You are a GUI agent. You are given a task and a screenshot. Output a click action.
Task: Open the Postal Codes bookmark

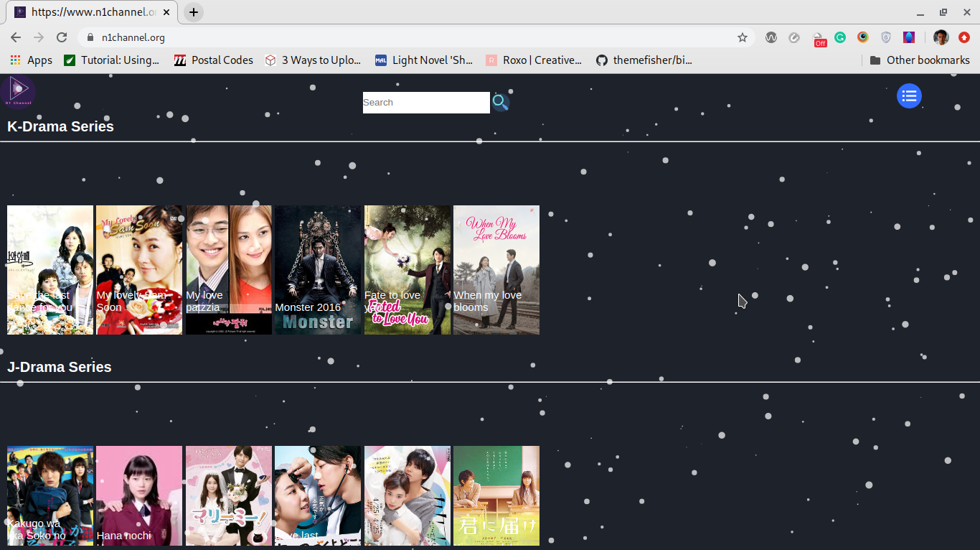pyautogui.click(x=214, y=60)
